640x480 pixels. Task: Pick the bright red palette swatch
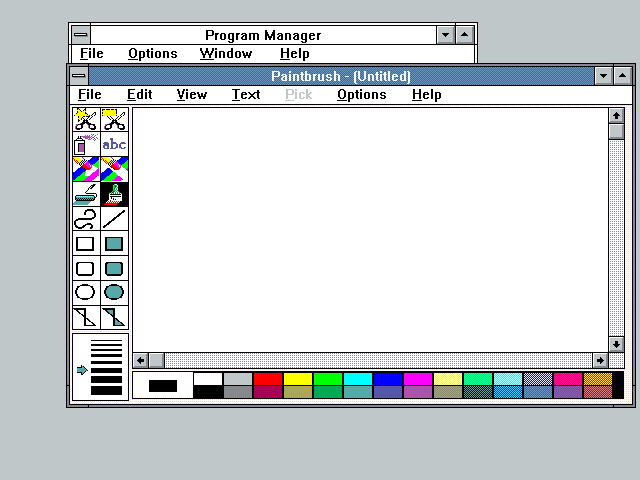pyautogui.click(x=268, y=379)
